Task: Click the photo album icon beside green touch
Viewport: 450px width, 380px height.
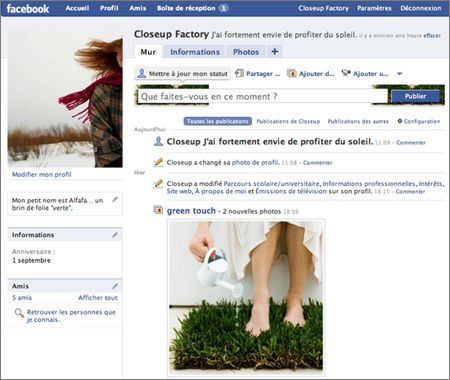Action: click(158, 210)
